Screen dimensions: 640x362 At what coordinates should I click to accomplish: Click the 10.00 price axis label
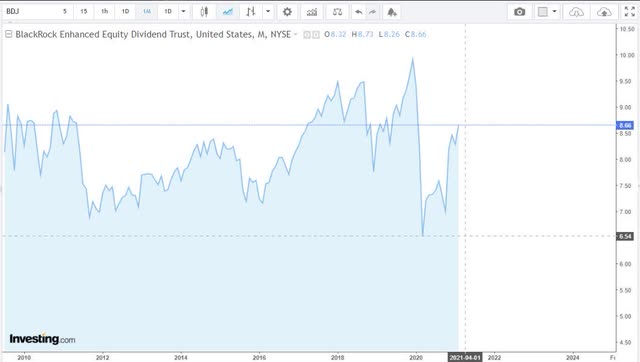coord(627,55)
